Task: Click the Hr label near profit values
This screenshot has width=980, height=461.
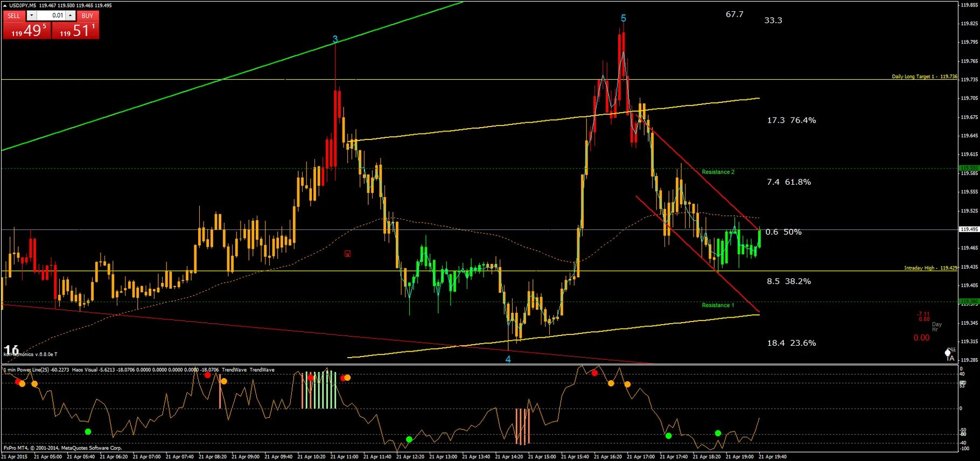Action: (x=935, y=330)
